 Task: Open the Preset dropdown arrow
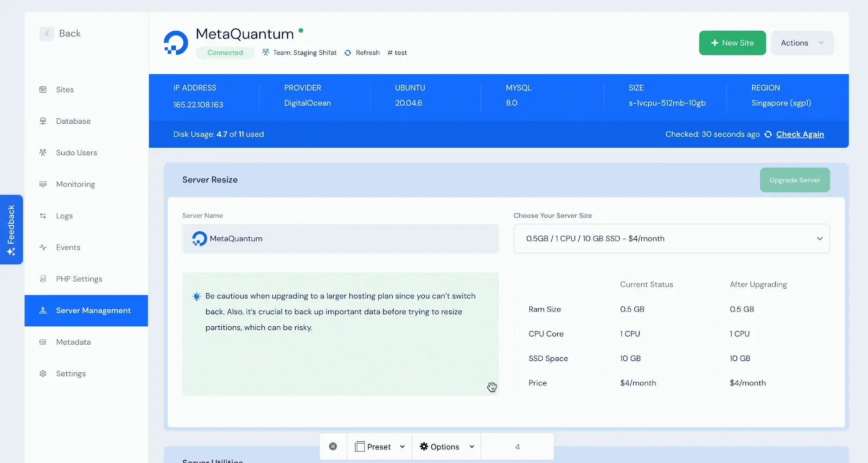point(403,447)
